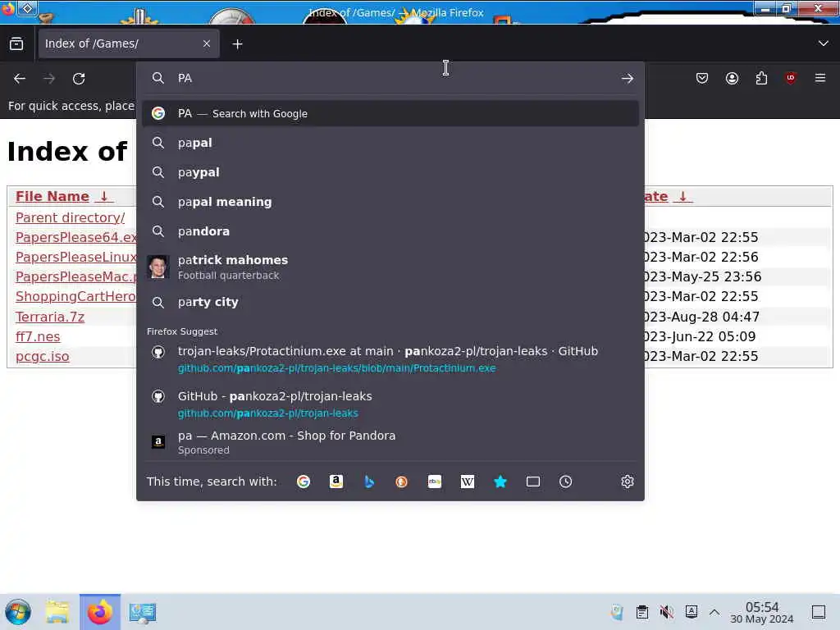Viewport: 840px width, 630px height.
Task: Expand the hidden tray icons arrow
Action: click(x=714, y=612)
